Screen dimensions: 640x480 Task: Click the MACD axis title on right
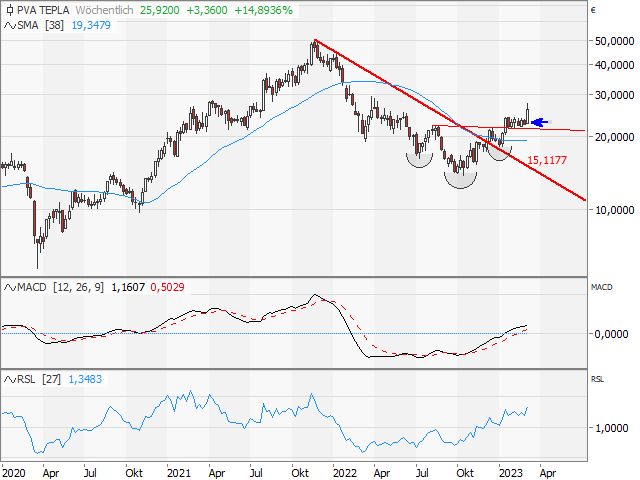click(x=602, y=287)
